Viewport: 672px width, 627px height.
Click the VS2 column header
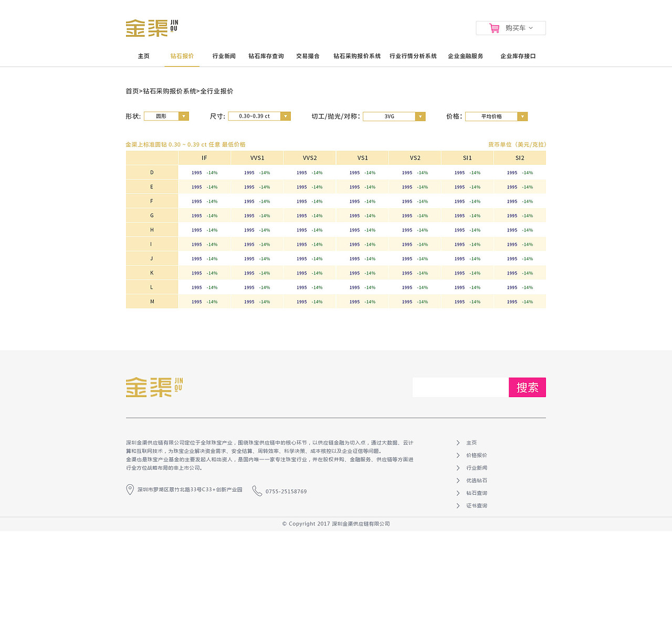coord(415,158)
